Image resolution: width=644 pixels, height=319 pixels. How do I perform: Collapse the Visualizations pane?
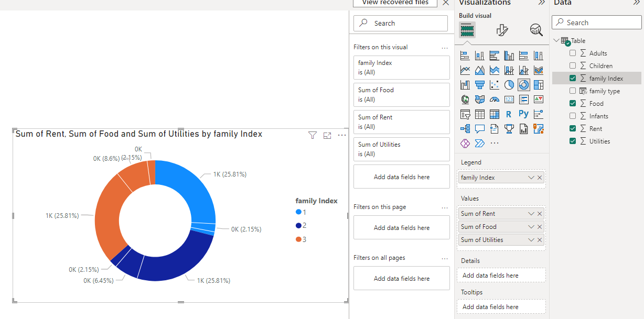(x=542, y=3)
